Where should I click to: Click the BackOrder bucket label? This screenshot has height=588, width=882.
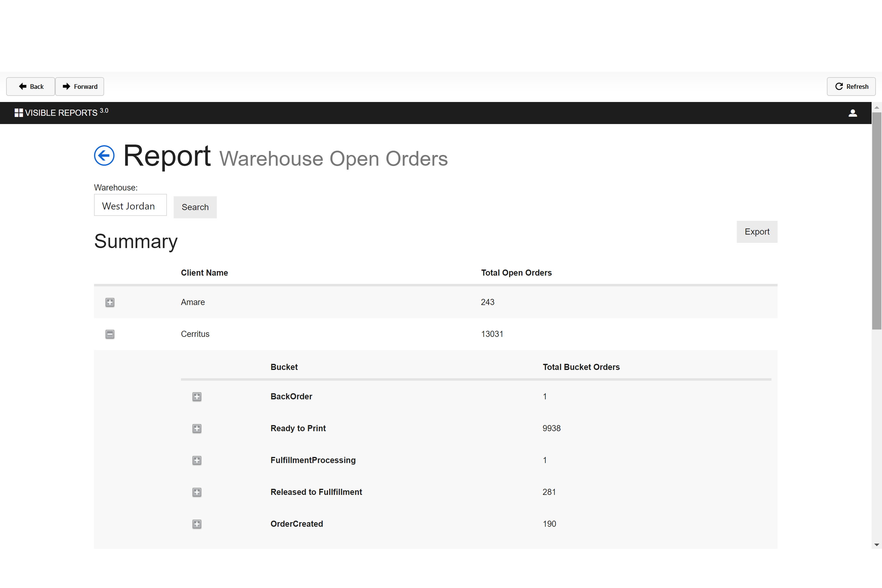(291, 396)
